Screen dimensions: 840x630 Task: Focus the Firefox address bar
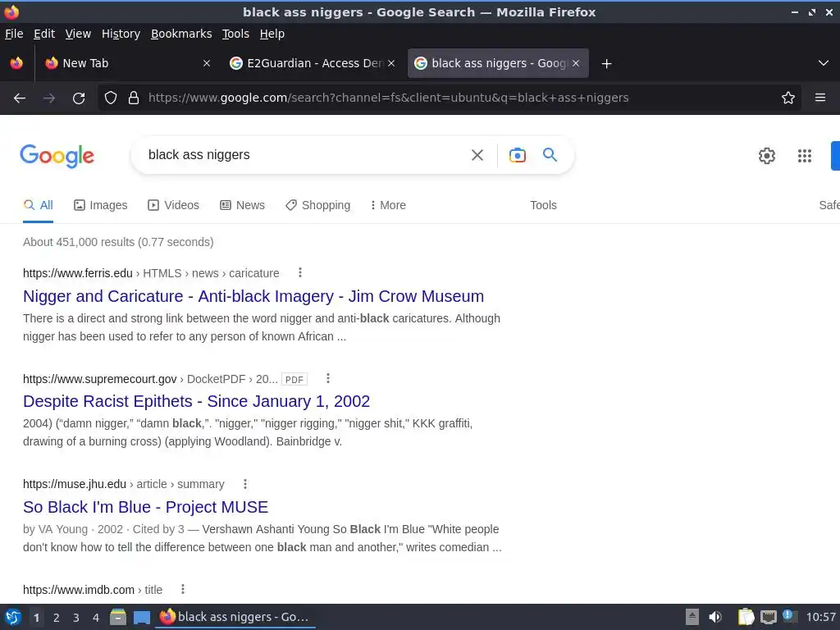[450, 98]
